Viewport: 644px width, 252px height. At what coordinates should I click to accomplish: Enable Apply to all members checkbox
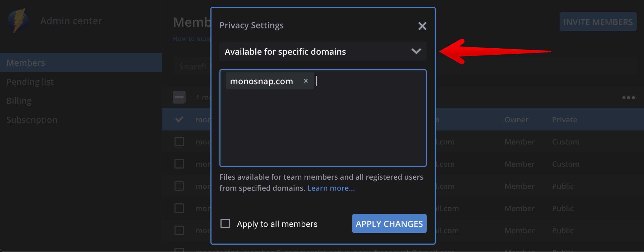(225, 224)
